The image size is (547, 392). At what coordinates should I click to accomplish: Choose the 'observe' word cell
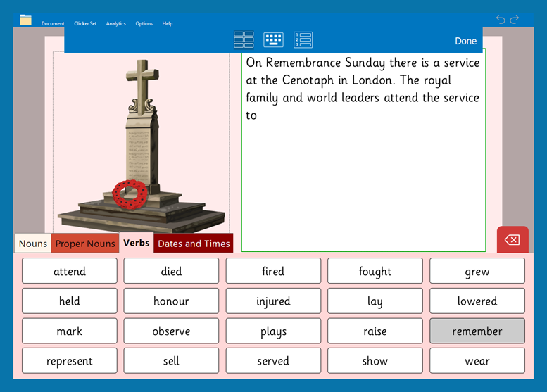171,331
